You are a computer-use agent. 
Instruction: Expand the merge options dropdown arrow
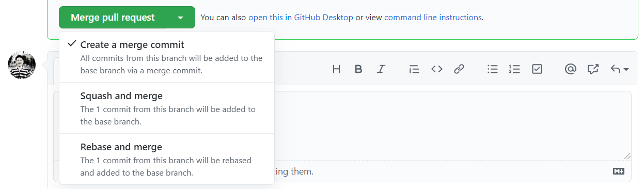tap(180, 18)
